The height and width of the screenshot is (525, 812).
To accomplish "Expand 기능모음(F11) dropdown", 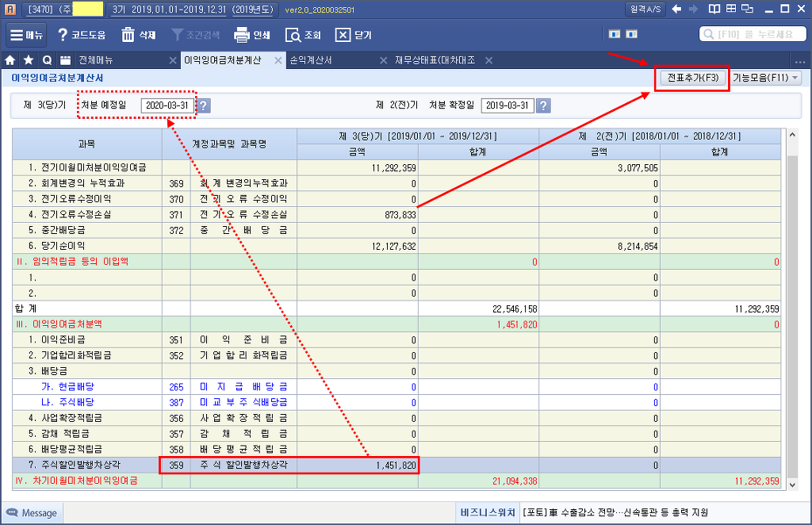I will pos(767,78).
